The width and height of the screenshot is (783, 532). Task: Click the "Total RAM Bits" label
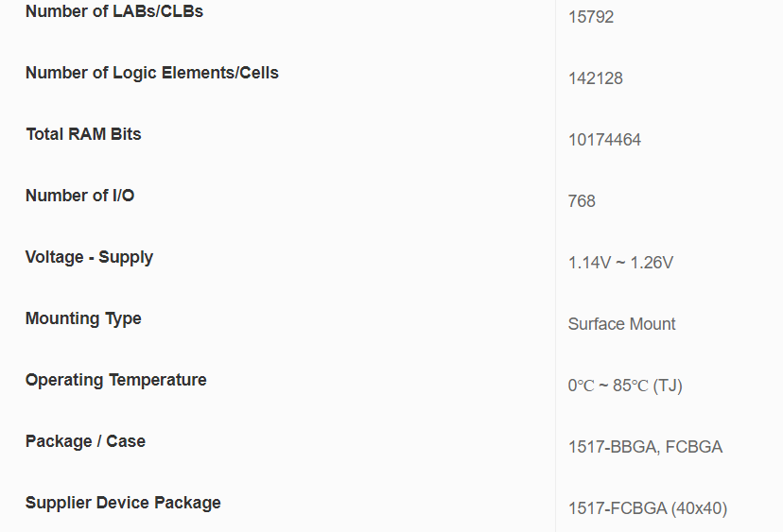pyautogui.click(x=83, y=134)
